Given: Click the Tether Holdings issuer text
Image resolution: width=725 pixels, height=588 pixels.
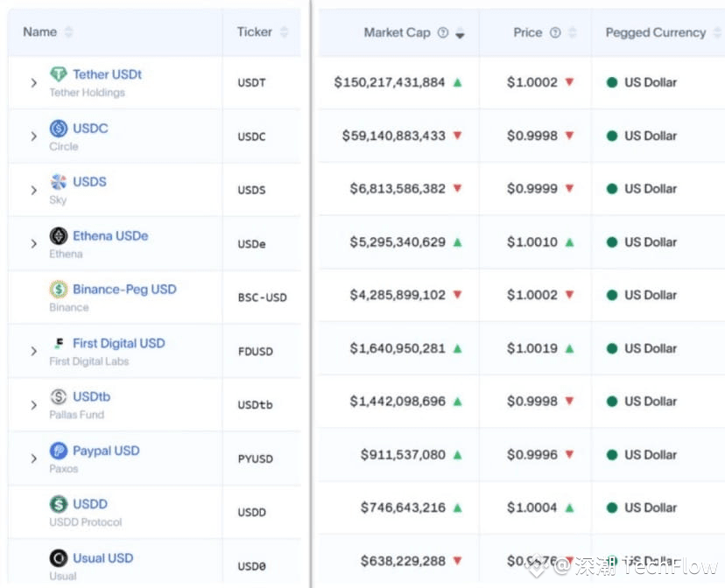Looking at the screenshot, I should 87,93.
